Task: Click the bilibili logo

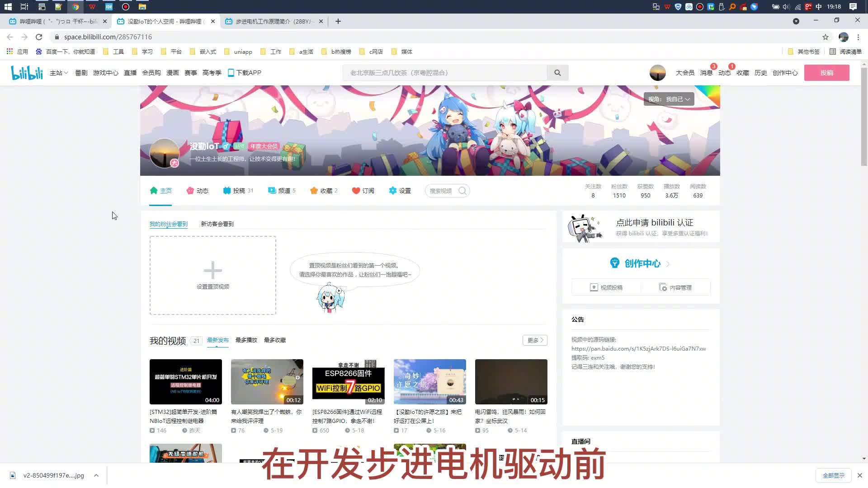Action: pyautogui.click(x=27, y=73)
